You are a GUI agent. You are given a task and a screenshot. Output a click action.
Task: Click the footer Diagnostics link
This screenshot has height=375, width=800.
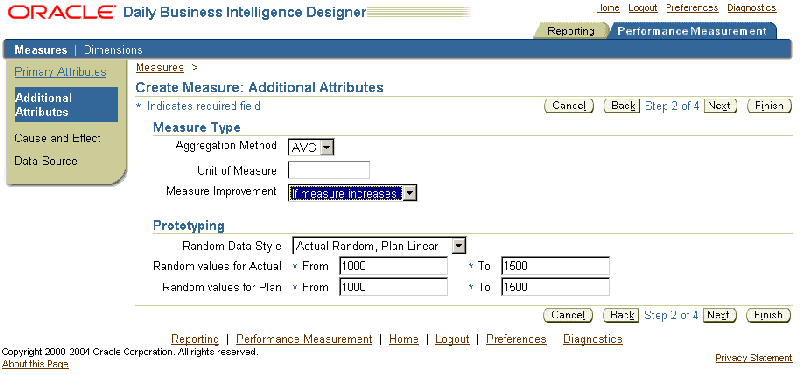(x=593, y=339)
